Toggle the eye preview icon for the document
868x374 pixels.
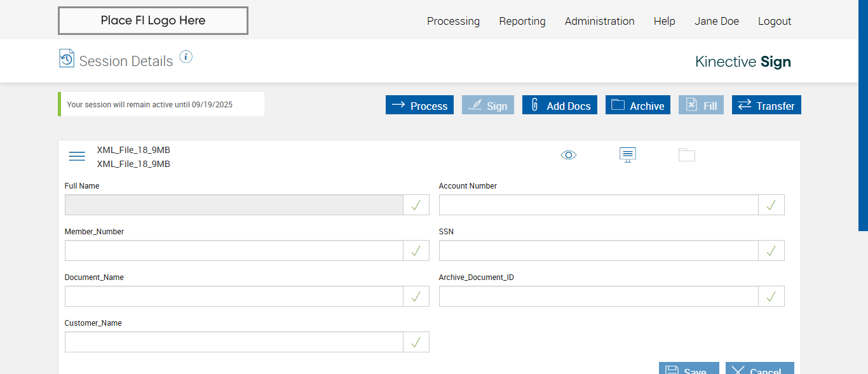569,155
